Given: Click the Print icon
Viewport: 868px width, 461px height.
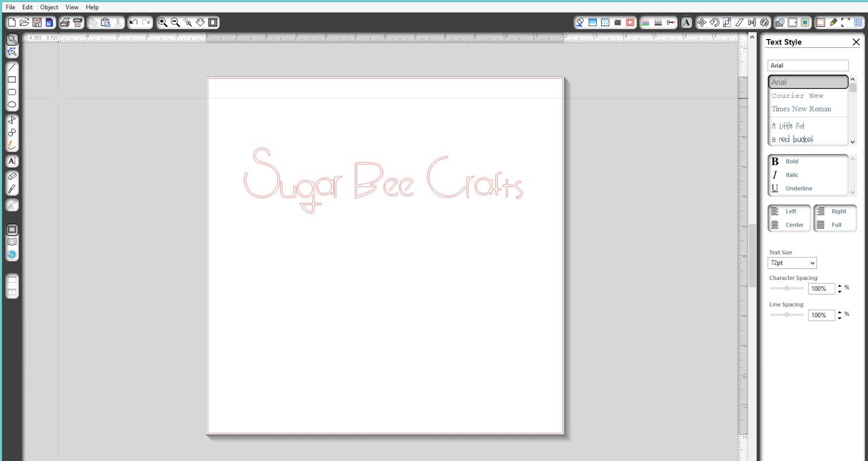Looking at the screenshot, I should point(65,22).
